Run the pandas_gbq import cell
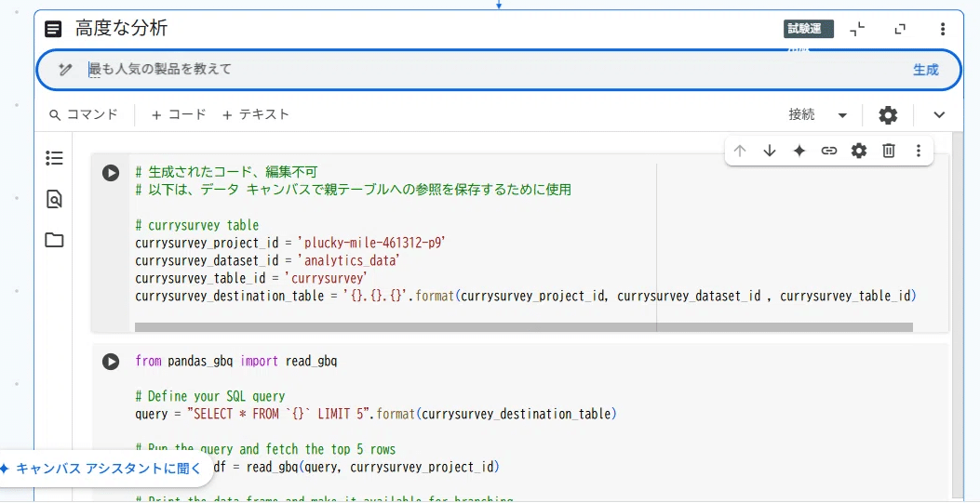Screen dimensions: 980x503 111,362
